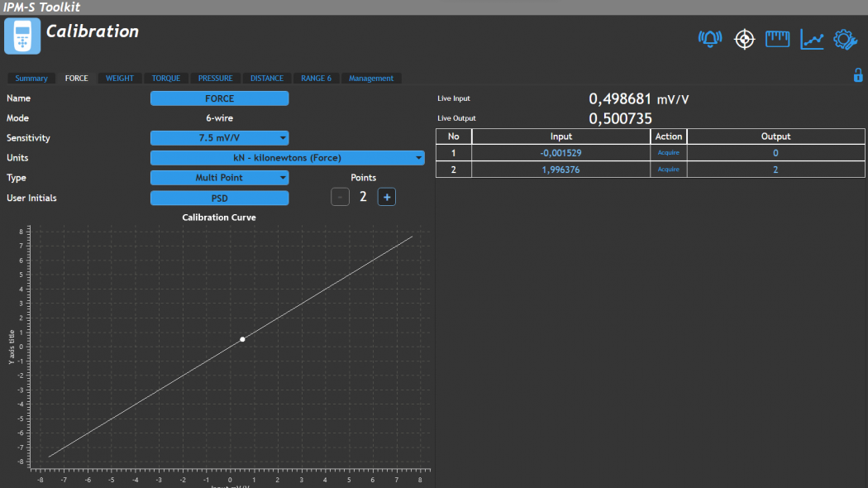Click the padlock unlock icon
This screenshot has width=868, height=488.
pos(858,75)
